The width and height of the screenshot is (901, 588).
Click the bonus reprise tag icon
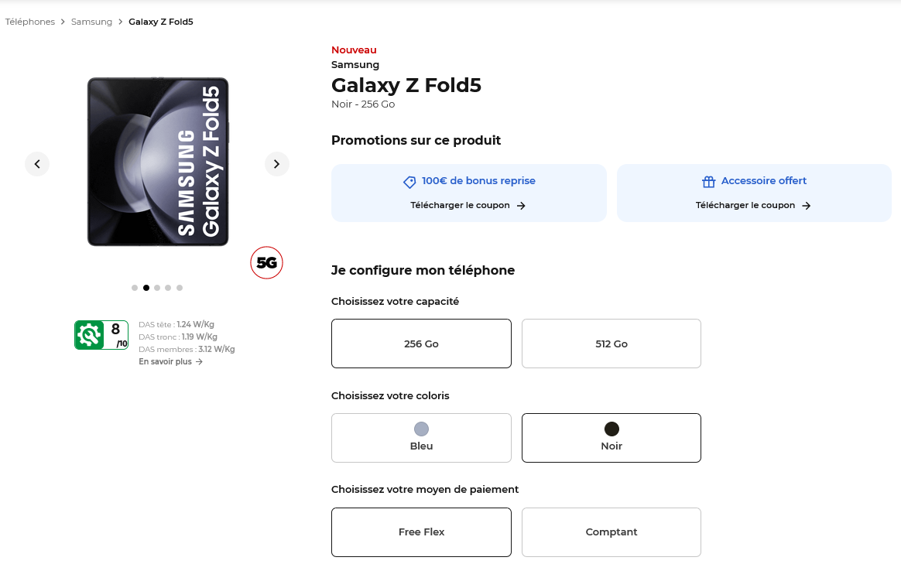coord(409,182)
